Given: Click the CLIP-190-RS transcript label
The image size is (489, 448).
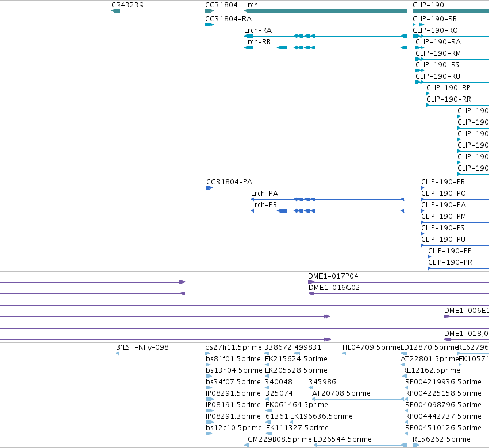Looking at the screenshot, I should click(437, 65).
